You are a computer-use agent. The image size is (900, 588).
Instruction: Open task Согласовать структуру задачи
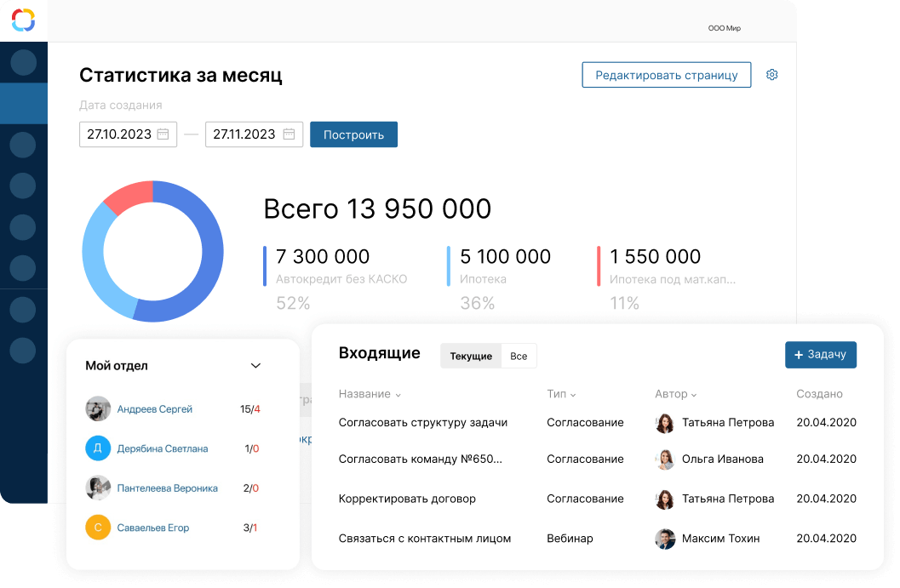422,422
